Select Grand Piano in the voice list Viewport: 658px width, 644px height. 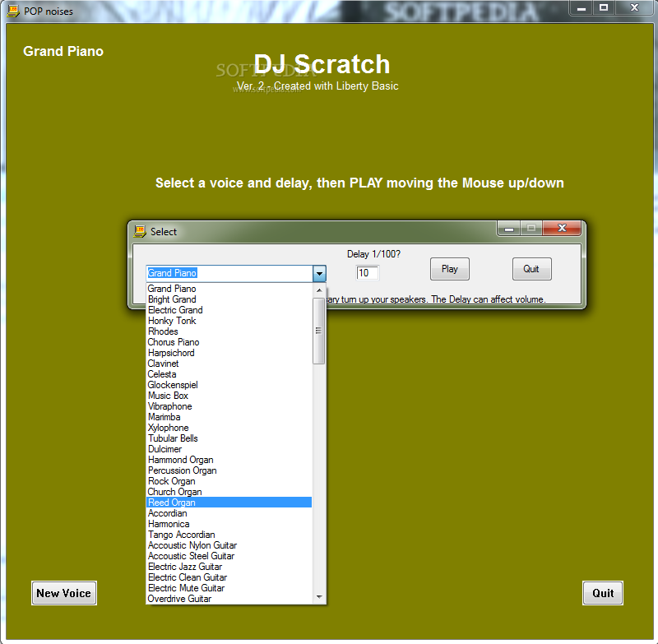pyautogui.click(x=229, y=289)
